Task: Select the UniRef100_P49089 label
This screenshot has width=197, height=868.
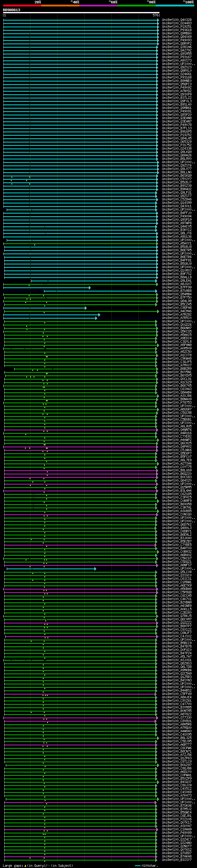Action: [177, 833]
